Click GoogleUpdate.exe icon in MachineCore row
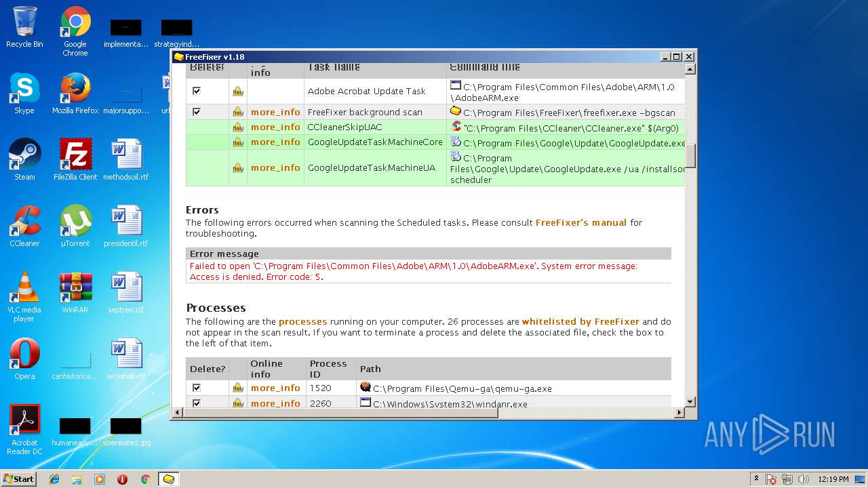 pyautogui.click(x=456, y=142)
